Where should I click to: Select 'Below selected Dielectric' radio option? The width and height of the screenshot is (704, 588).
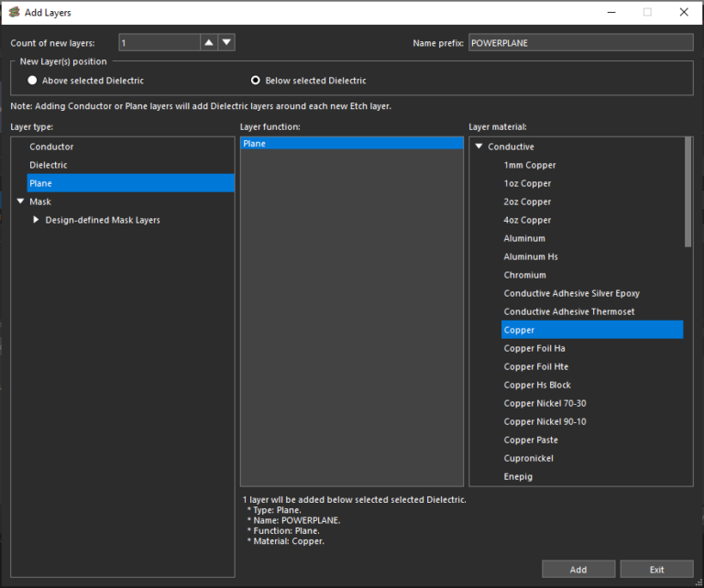point(256,81)
